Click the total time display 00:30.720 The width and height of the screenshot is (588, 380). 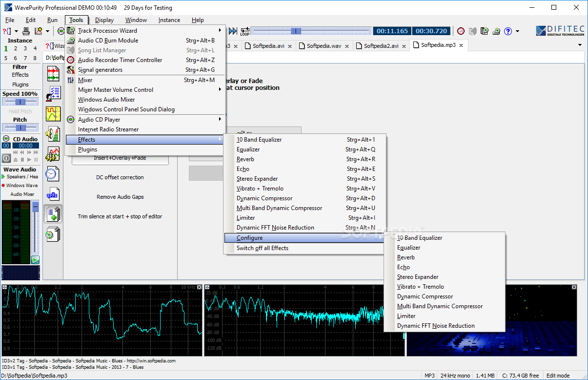[x=432, y=31]
